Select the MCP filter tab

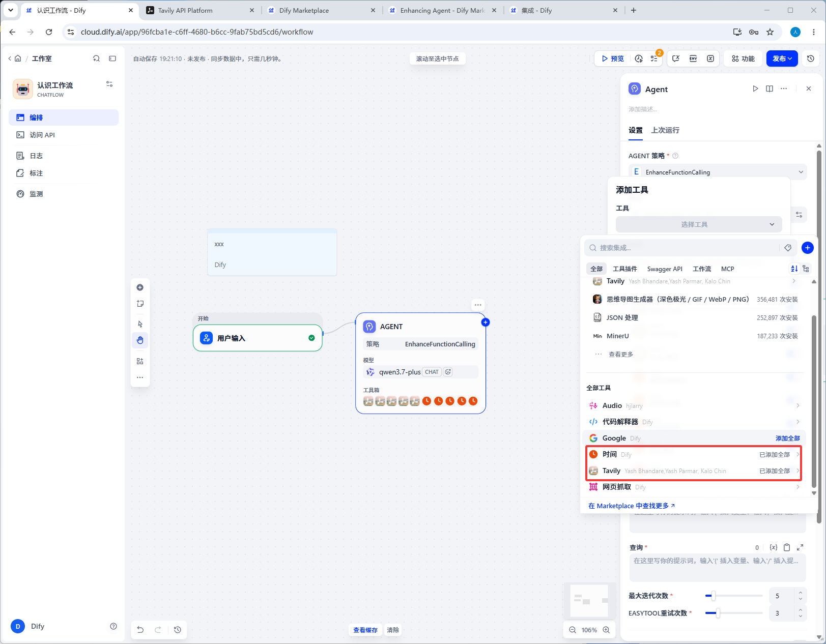(728, 269)
